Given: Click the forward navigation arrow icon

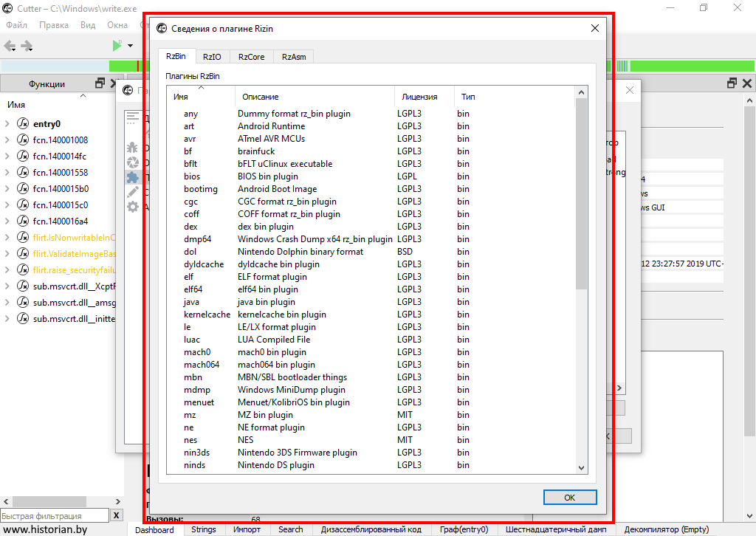Looking at the screenshot, I should [27, 46].
